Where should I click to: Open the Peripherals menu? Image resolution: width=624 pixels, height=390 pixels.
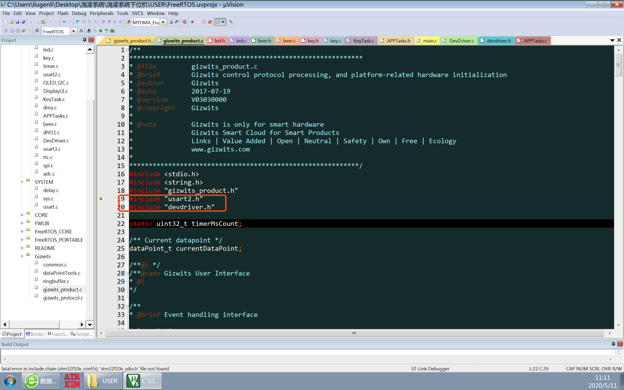coord(101,13)
